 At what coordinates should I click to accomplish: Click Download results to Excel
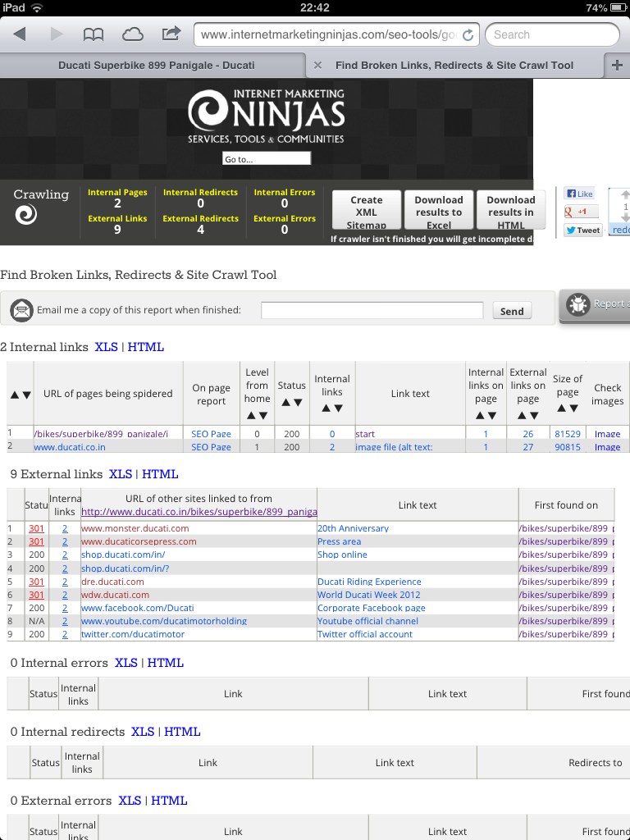coord(439,212)
